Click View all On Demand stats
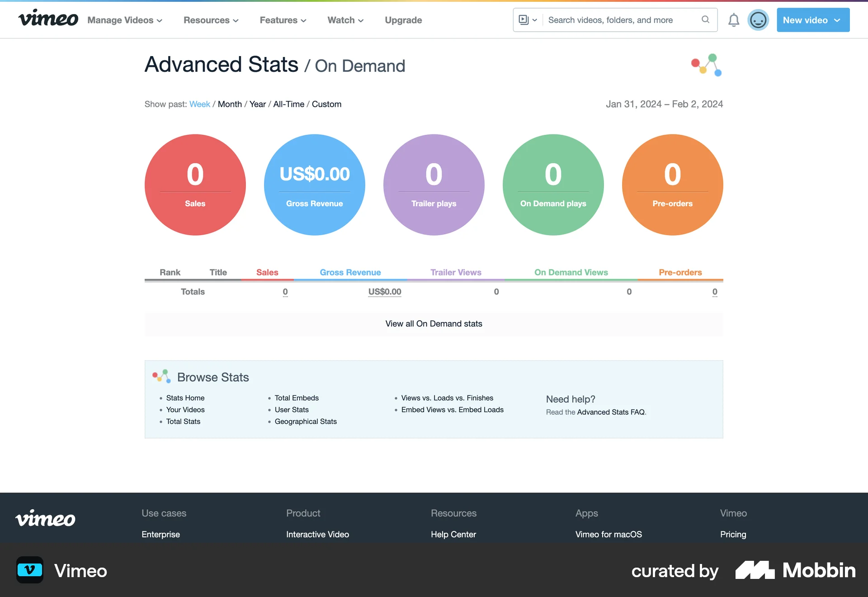Screen dimensions: 868x597 click(x=434, y=324)
